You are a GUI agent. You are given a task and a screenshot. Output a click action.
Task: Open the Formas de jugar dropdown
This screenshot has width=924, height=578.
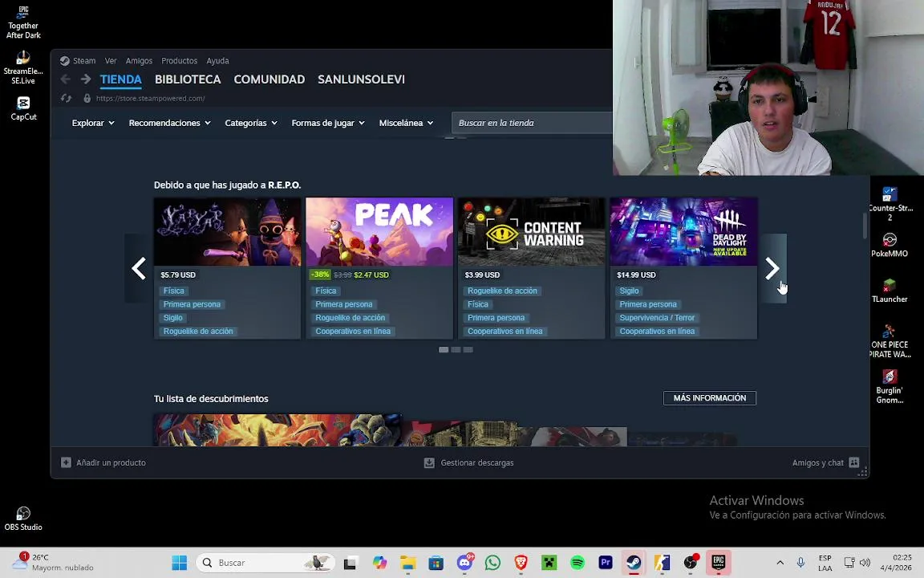click(x=328, y=123)
